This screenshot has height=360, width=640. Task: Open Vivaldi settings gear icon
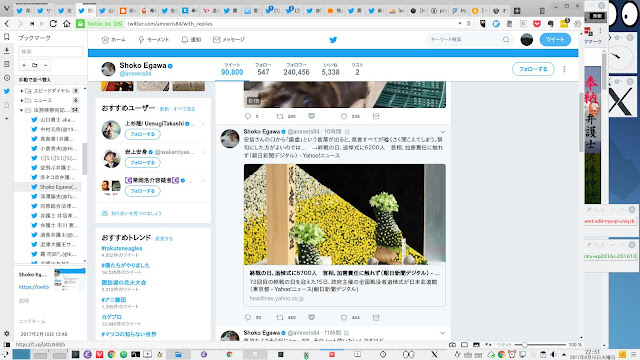pyautogui.click(x=7, y=333)
